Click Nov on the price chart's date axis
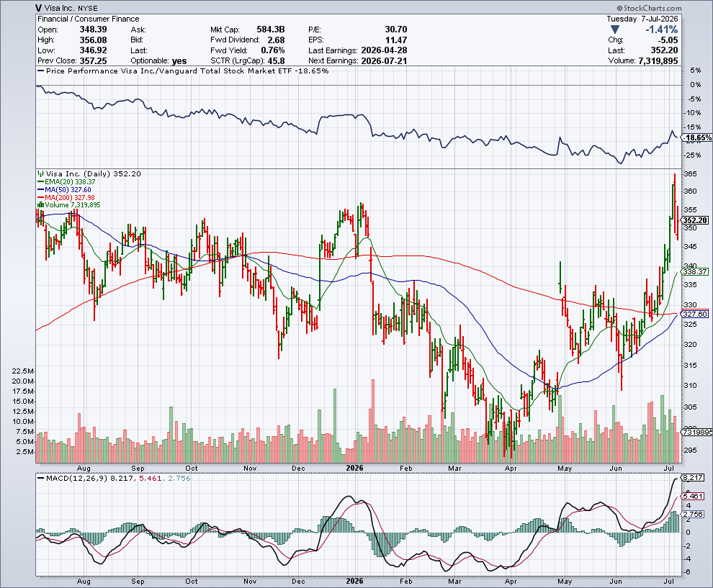Image resolution: width=713 pixels, height=588 pixels. pyautogui.click(x=250, y=468)
